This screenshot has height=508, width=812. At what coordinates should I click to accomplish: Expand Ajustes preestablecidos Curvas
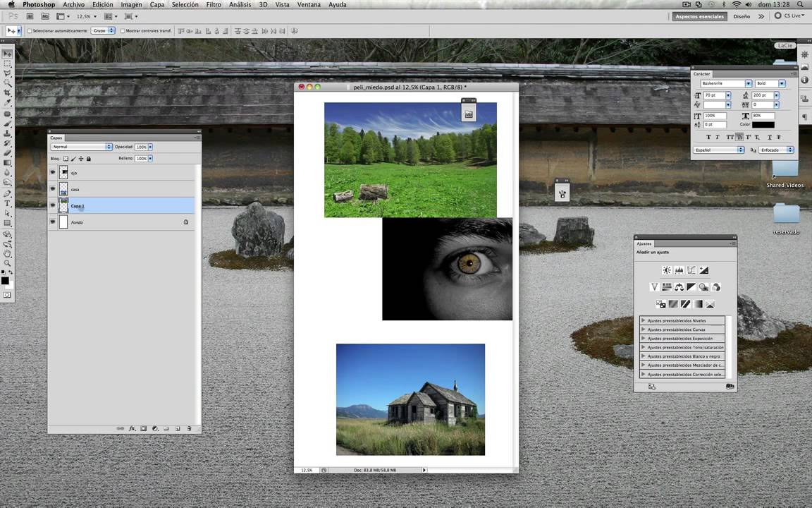point(643,329)
